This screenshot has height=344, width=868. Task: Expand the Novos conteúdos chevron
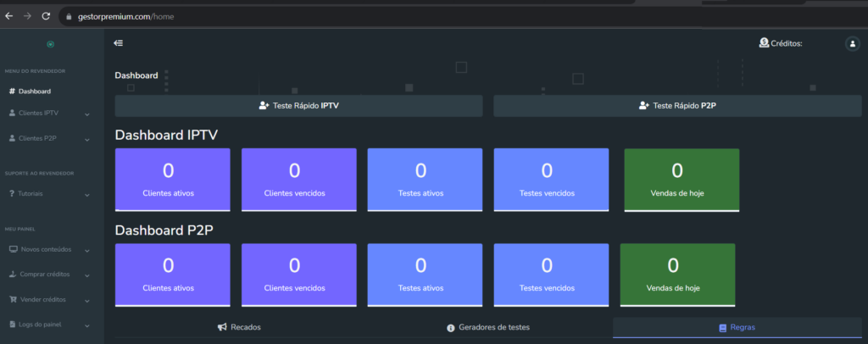(x=87, y=251)
